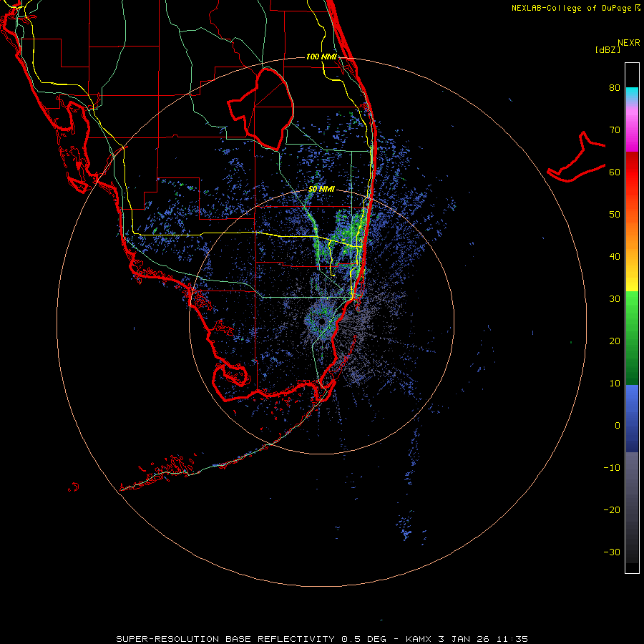Click the 20 value on the dBZ scale
Screen dimensions: 644x644
[615, 341]
